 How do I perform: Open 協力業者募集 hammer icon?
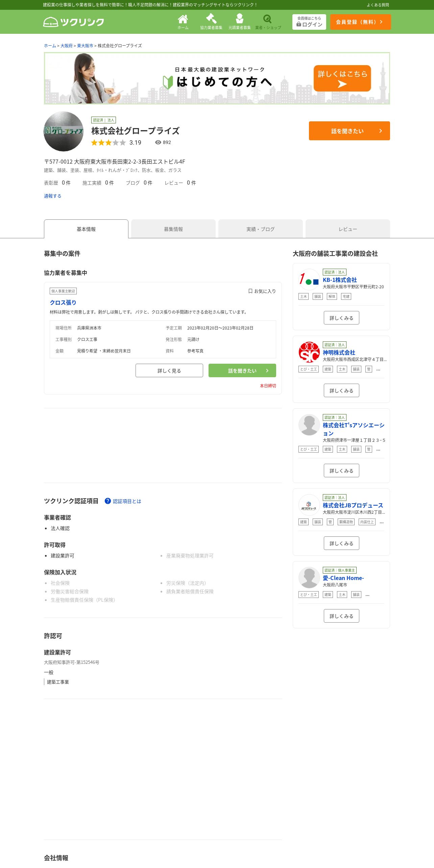pos(211,22)
